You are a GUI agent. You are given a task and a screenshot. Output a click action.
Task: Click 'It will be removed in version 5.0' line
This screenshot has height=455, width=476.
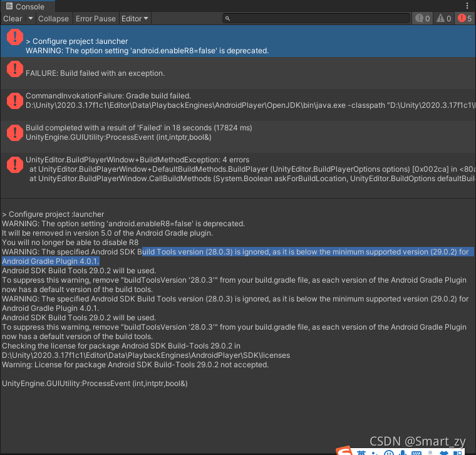[107, 233]
